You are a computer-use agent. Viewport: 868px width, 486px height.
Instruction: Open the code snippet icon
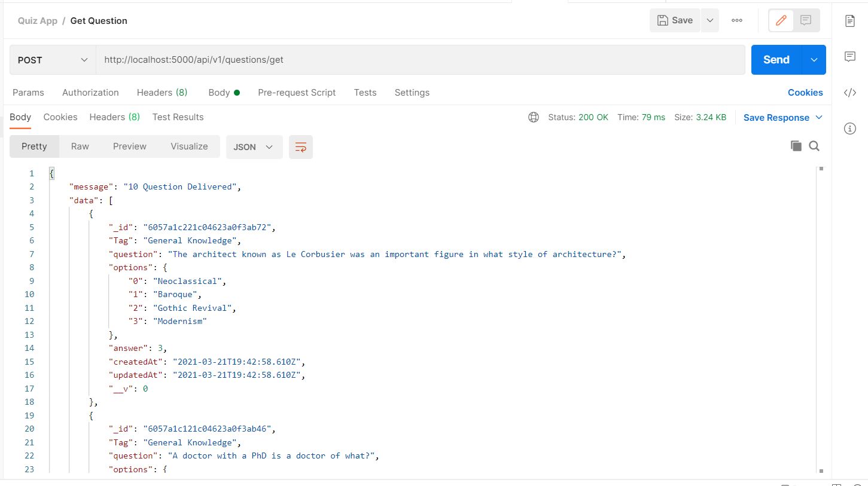coord(849,93)
